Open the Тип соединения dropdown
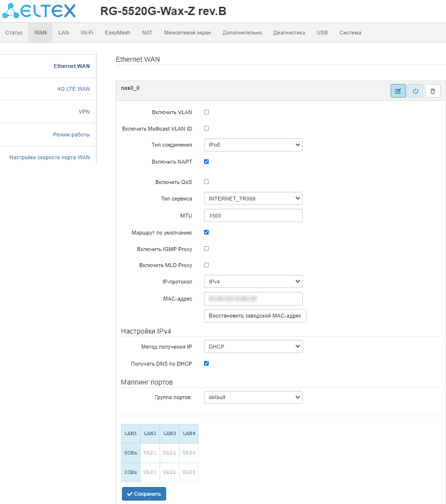446x504 pixels. click(x=253, y=145)
